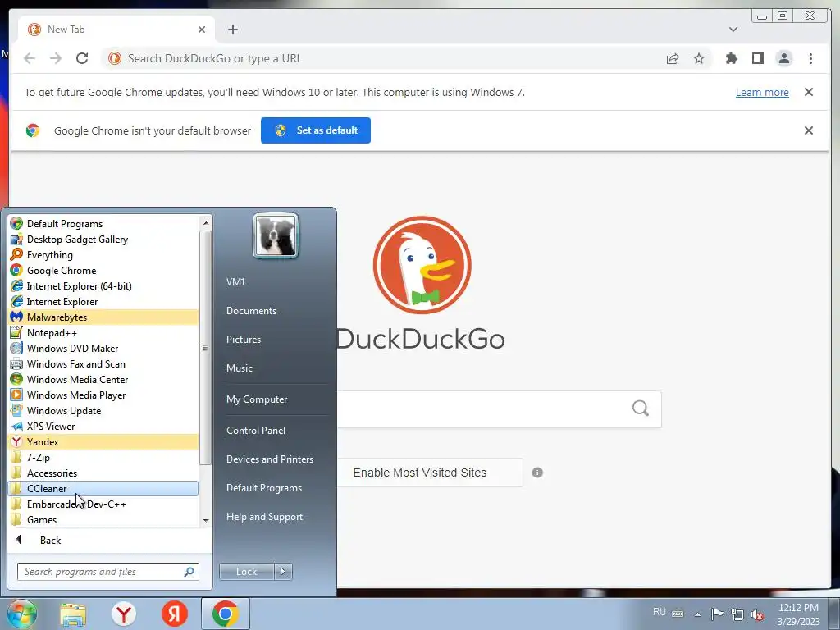Toggle the Chrome side panel icon
This screenshot has width=840, height=630.
click(757, 58)
